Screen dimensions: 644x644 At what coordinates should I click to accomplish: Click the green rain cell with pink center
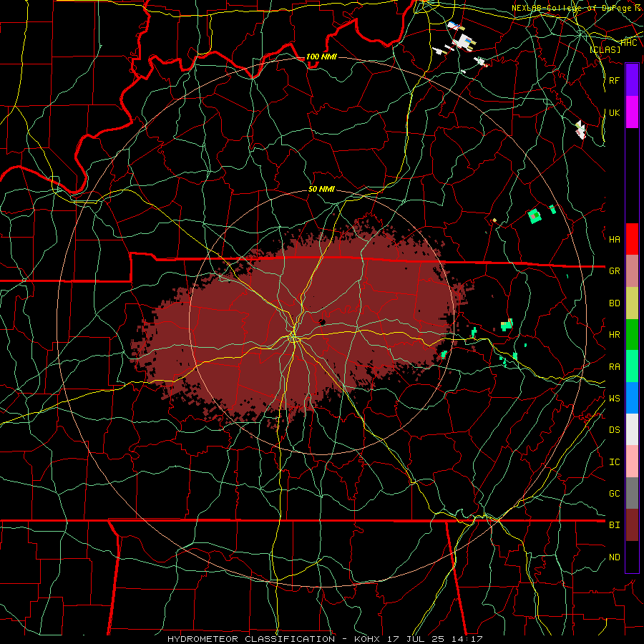click(534, 216)
